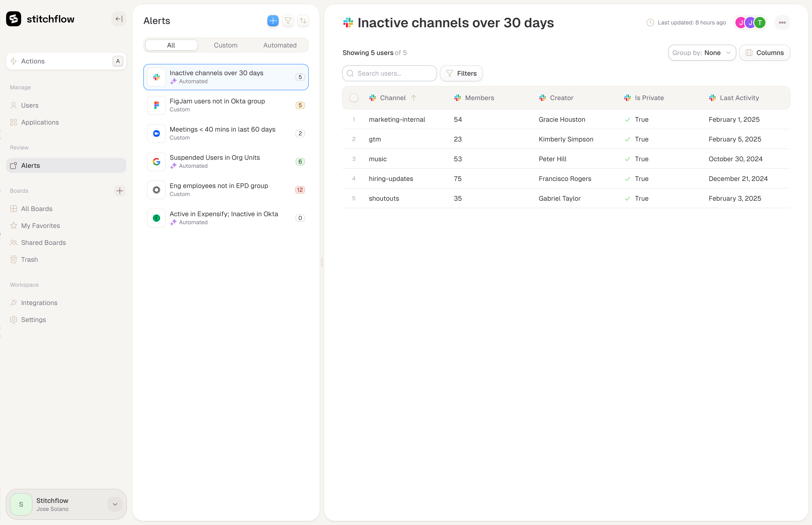
Task: Switch to the Custom alerts tab
Action: coord(225,45)
